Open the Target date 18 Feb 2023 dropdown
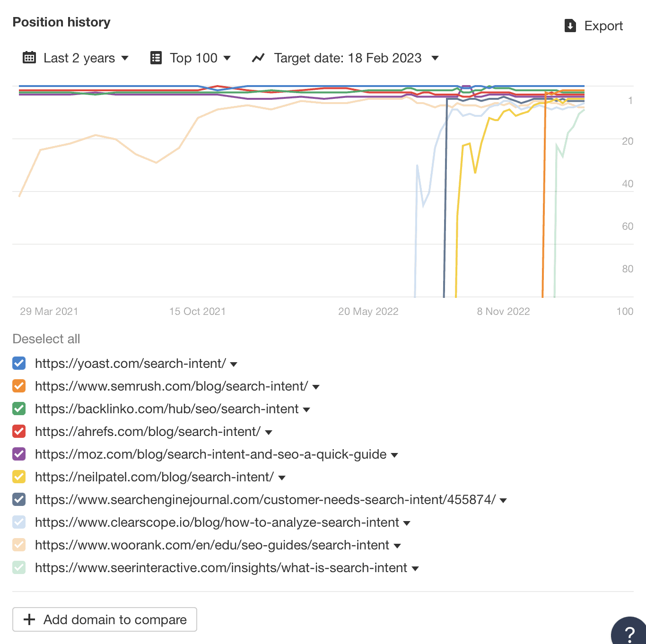646x644 pixels. click(345, 58)
